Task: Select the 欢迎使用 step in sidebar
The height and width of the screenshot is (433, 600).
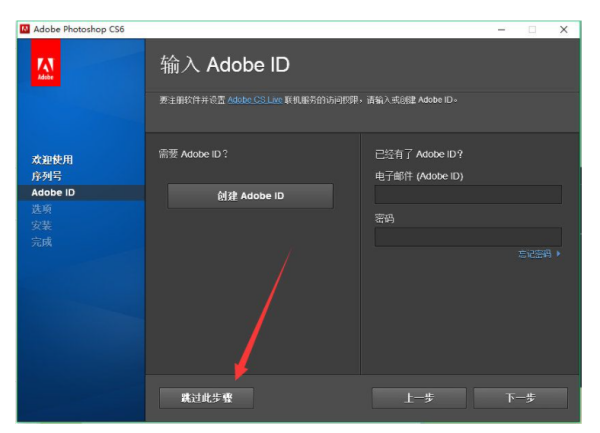Action: [52, 160]
